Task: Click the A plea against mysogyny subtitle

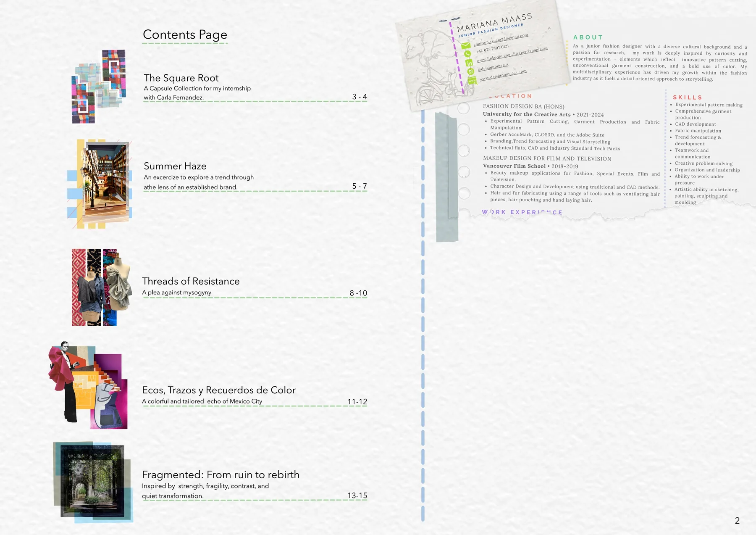Action: [x=176, y=293]
